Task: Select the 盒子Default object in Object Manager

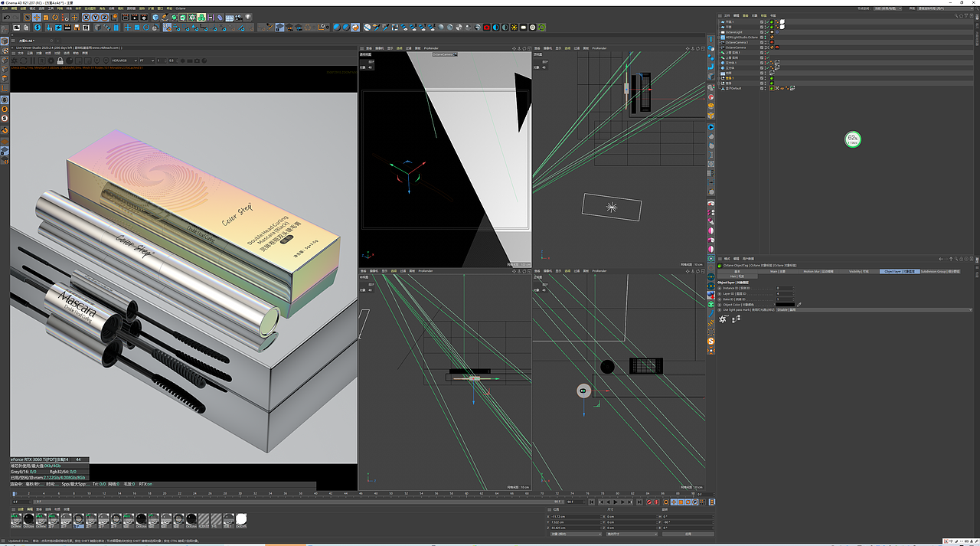Action: (x=733, y=88)
